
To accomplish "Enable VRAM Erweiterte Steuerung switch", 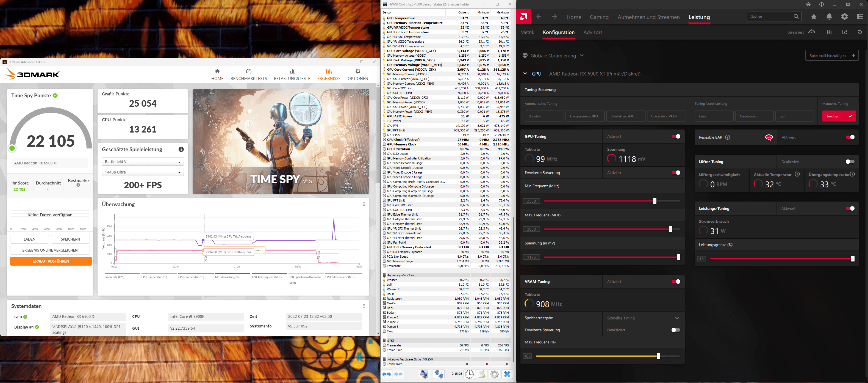I will [676, 330].
